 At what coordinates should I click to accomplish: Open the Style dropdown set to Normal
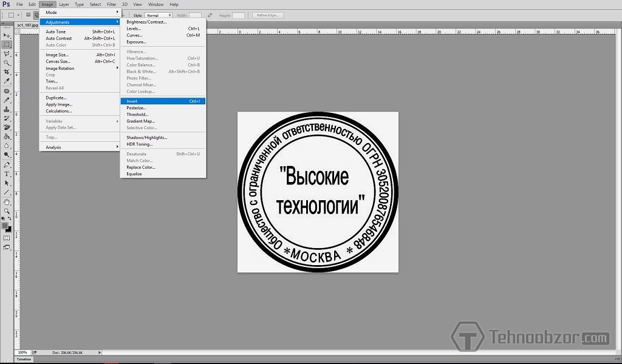[x=159, y=15]
